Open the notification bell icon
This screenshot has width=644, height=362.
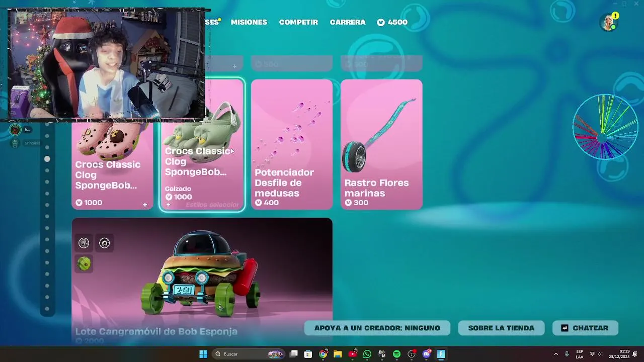635,354
